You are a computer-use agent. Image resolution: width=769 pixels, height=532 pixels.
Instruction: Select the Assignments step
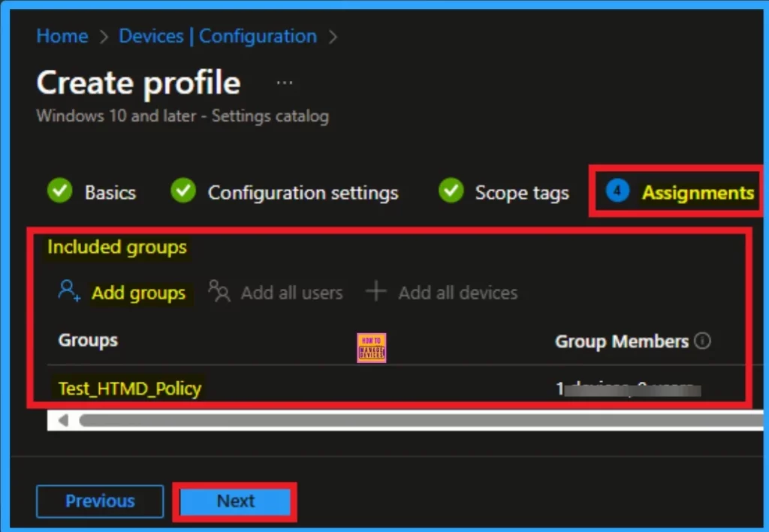point(698,193)
